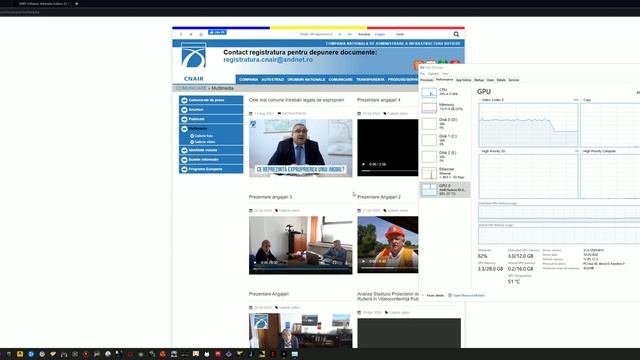Open Prezentare angajati 3 title link
This screenshot has width=640, height=360.
[270, 197]
